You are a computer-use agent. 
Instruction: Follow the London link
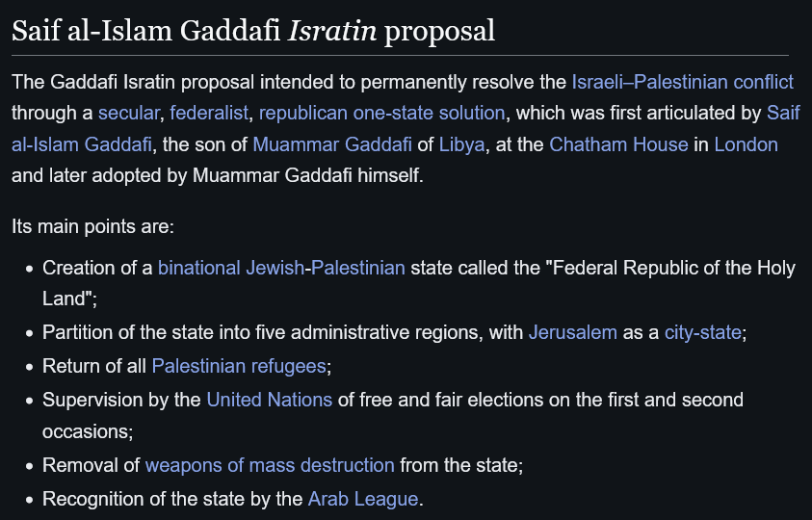click(x=746, y=144)
